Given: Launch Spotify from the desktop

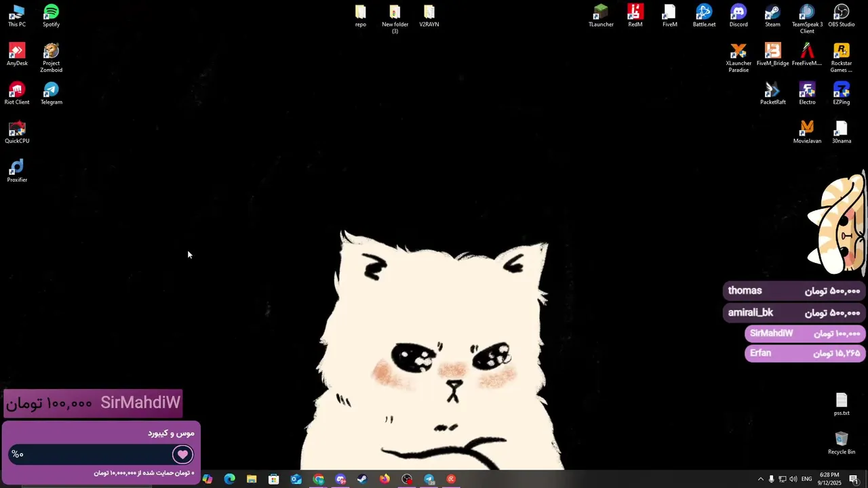Looking at the screenshot, I should coord(51,16).
